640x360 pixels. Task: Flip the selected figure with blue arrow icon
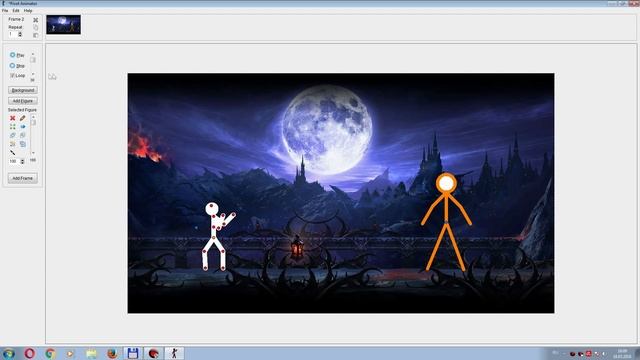click(22, 127)
